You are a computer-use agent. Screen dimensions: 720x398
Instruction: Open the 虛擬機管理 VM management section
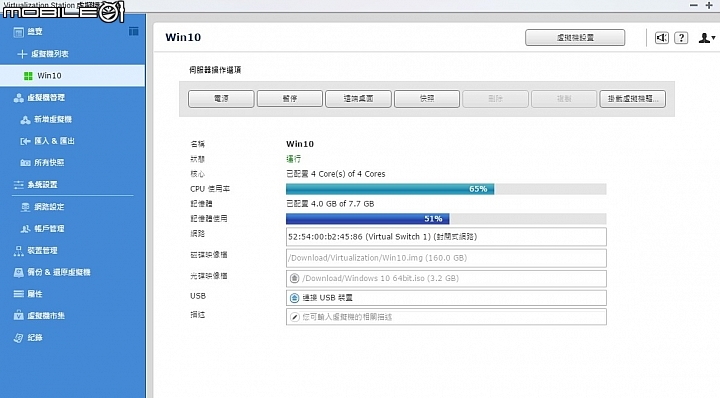pyautogui.click(x=39, y=98)
